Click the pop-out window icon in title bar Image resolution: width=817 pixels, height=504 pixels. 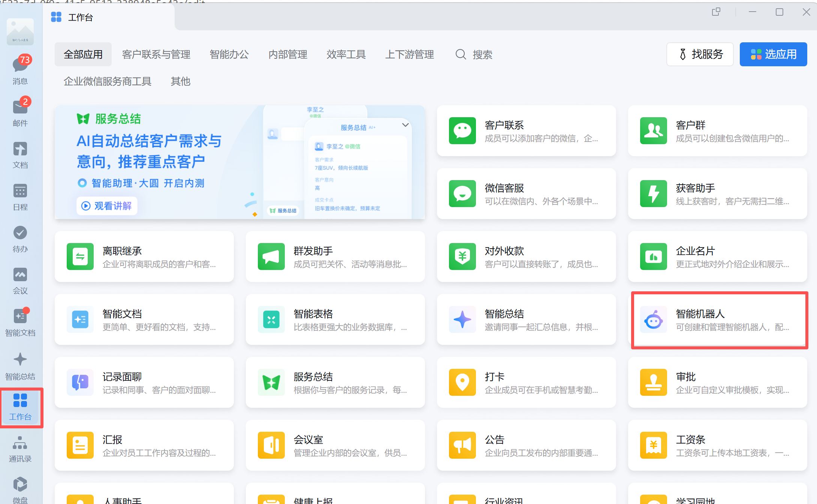(716, 12)
